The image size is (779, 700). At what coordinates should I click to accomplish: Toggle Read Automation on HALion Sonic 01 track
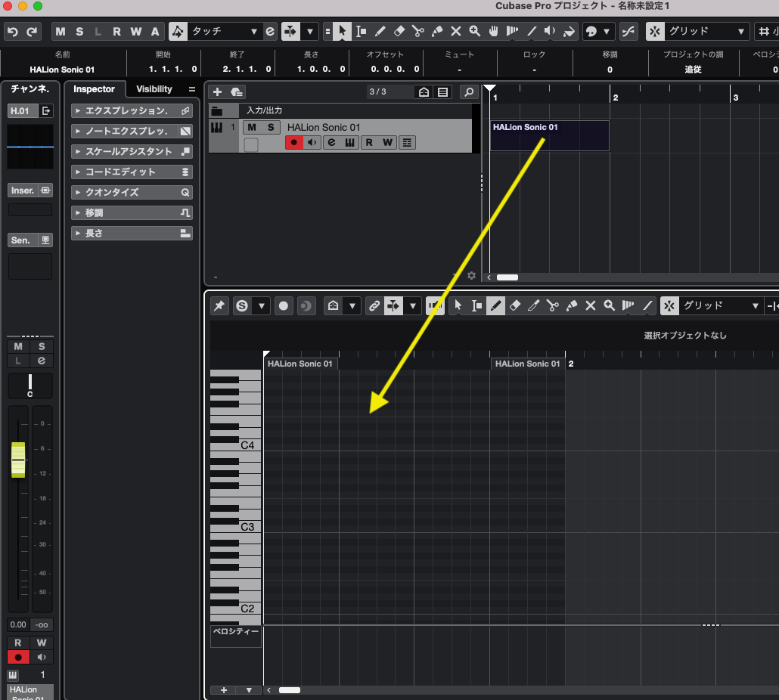369,143
